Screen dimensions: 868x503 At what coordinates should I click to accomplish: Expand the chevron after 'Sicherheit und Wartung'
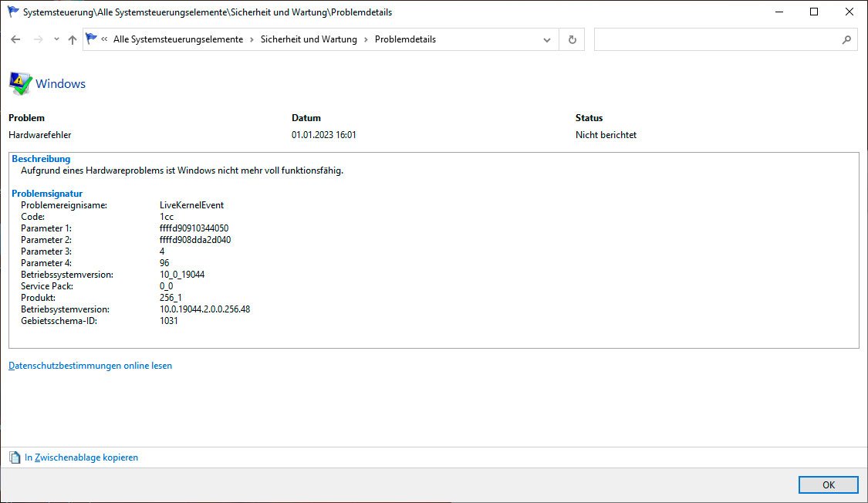tap(366, 39)
